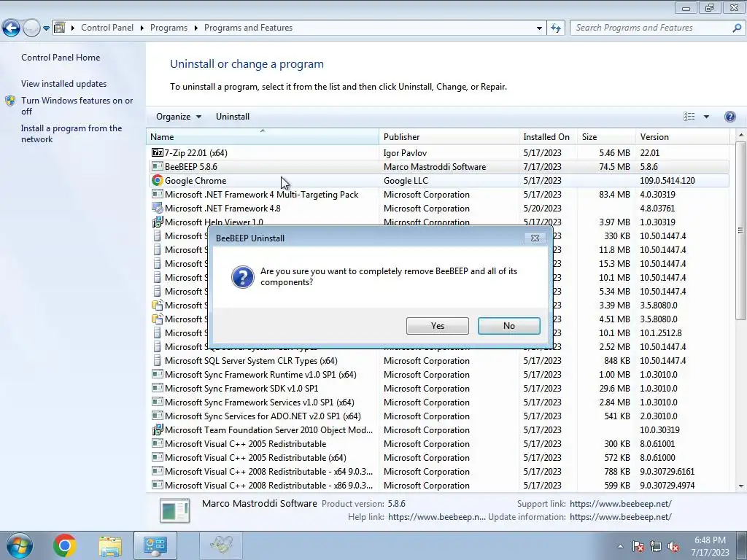Image resolution: width=747 pixels, height=560 pixels.
Task: Select Sync Services for ADO.NET v2.0 icon
Action: click(157, 416)
